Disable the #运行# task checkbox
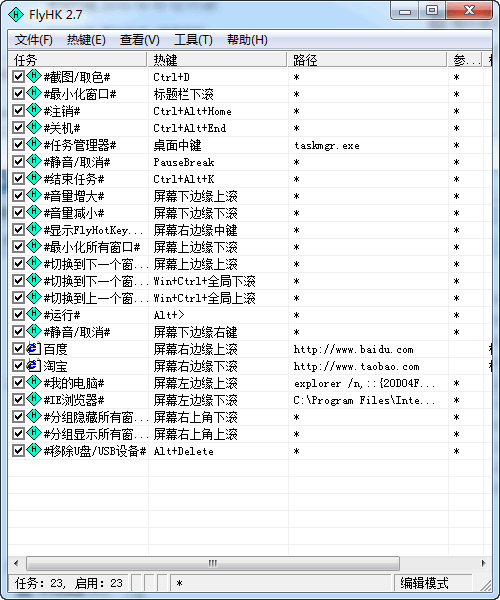The width and height of the screenshot is (500, 600). click(18, 315)
